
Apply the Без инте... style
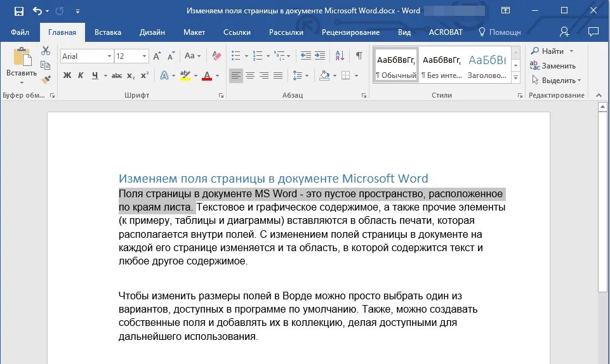[442, 65]
